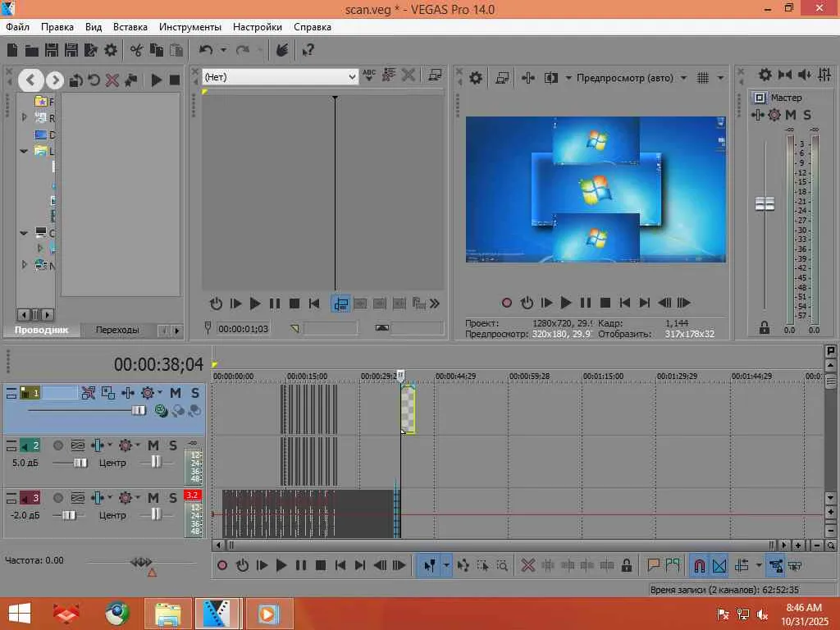The width and height of the screenshot is (840, 630).
Task: Select the Zoom Edit tool magnifier
Action: (502, 566)
